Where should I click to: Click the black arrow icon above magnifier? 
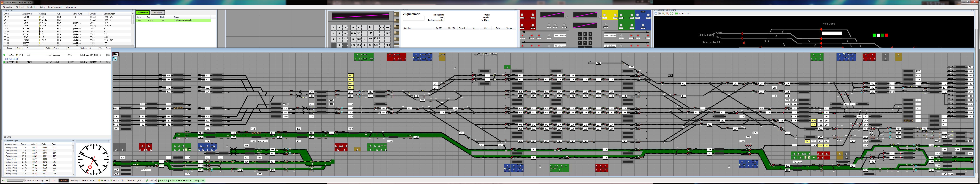click(115, 54)
